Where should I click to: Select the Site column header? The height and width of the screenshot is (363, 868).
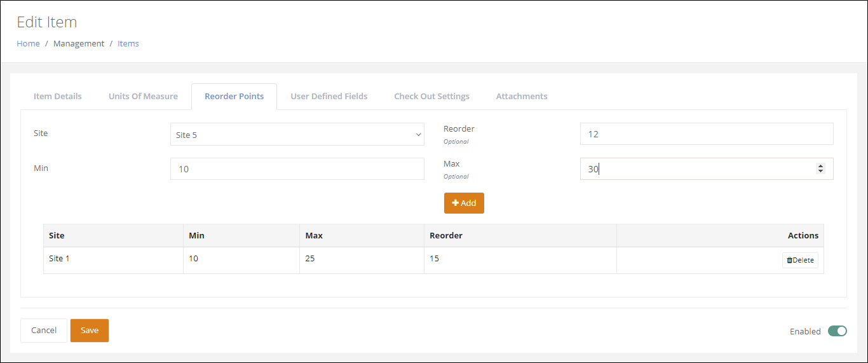point(113,235)
